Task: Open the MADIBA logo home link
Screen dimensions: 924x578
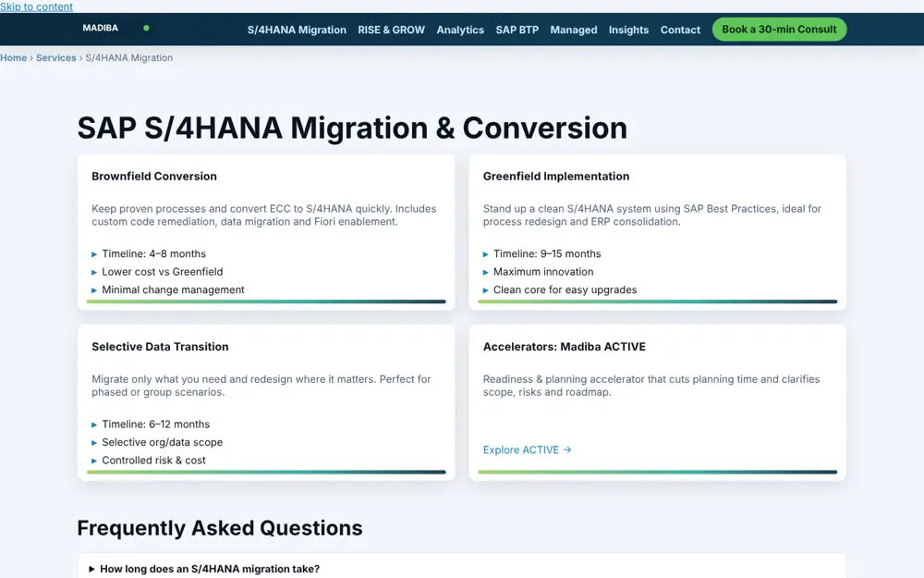Action: pyautogui.click(x=100, y=28)
